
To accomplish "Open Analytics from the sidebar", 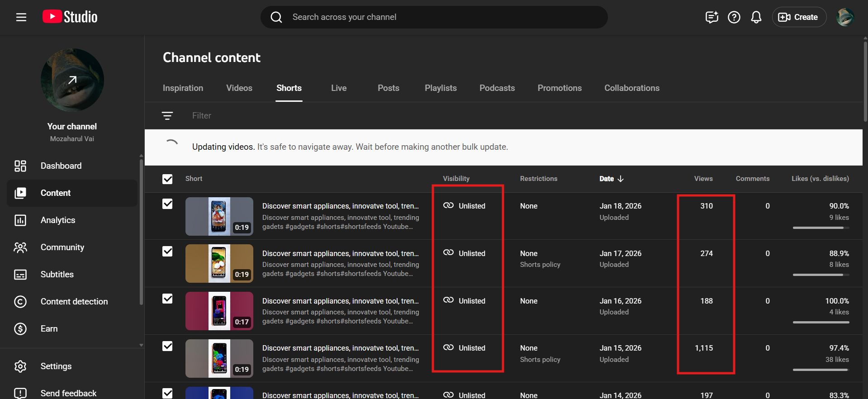I will [x=58, y=220].
